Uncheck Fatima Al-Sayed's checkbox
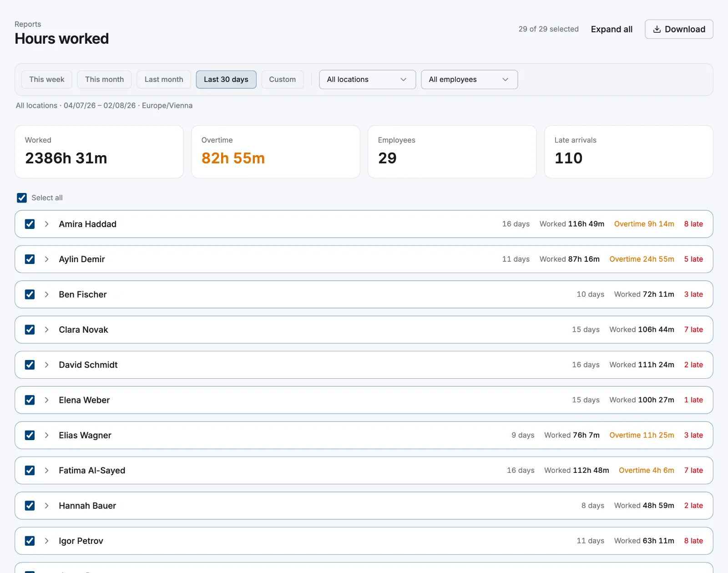Viewport: 728px width, 573px height. coord(30,470)
